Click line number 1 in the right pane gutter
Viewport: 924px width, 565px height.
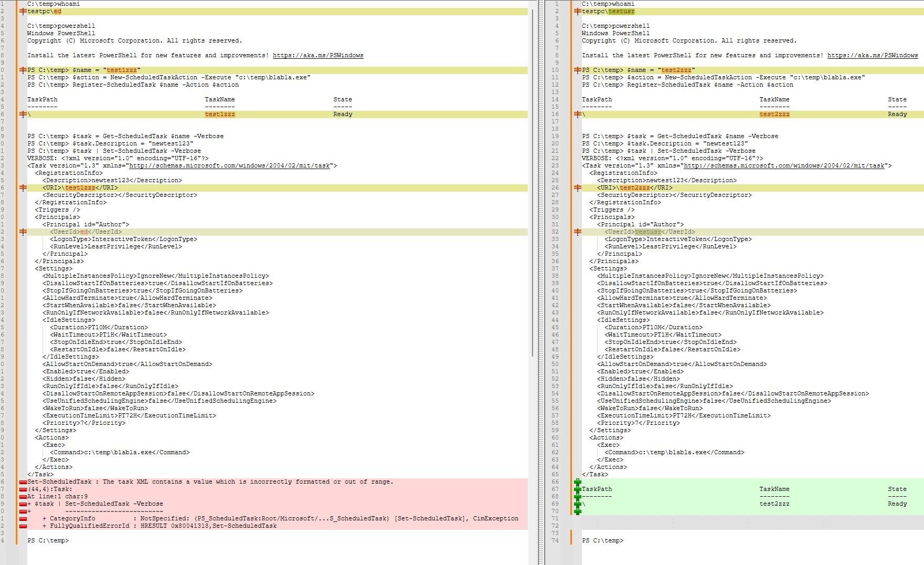click(x=557, y=4)
